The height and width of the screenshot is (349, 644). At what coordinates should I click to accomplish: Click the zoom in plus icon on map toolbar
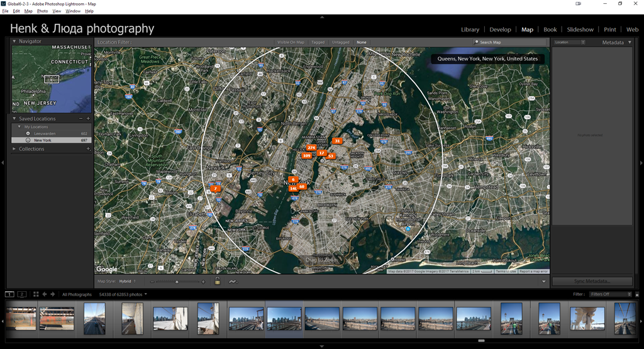click(203, 282)
